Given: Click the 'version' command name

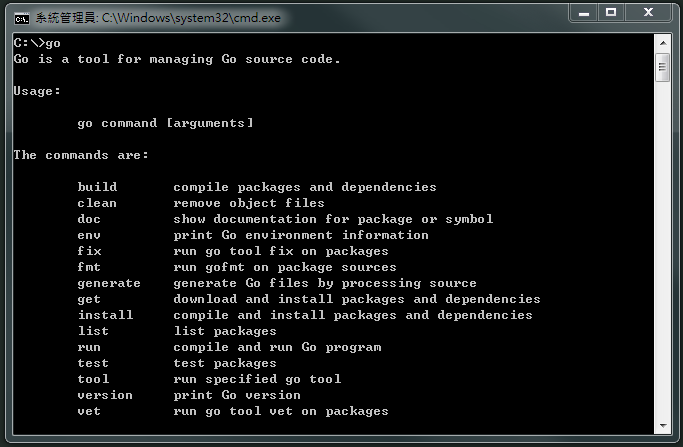Looking at the screenshot, I should pyautogui.click(x=105, y=395).
